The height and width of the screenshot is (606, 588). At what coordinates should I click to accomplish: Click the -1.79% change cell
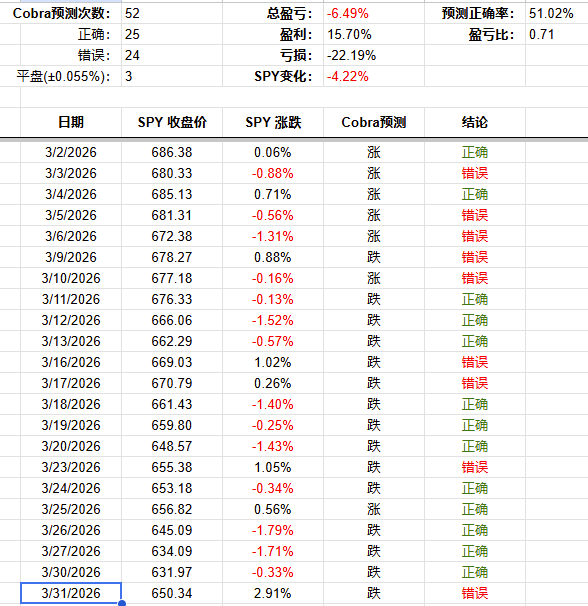tap(273, 530)
